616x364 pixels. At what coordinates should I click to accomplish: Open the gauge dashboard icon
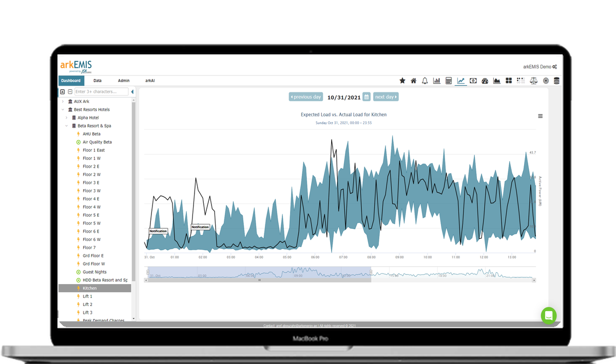485,80
